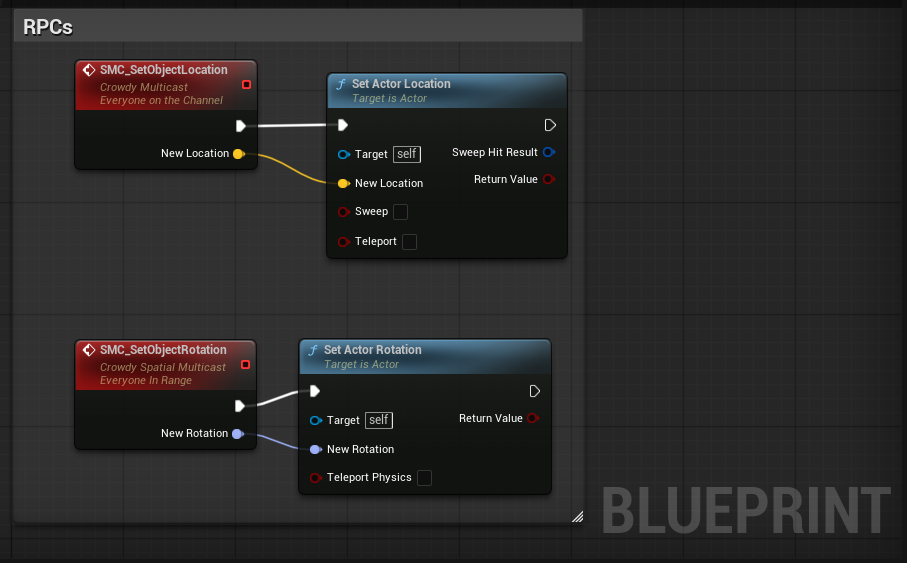Screen dimensions: 907x563
Task: Click Set Actor Rotation execution output pin
Action: (x=534, y=391)
